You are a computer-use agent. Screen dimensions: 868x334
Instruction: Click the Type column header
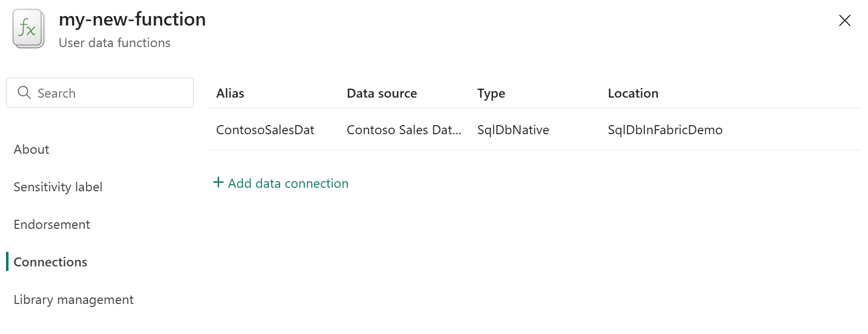click(491, 94)
